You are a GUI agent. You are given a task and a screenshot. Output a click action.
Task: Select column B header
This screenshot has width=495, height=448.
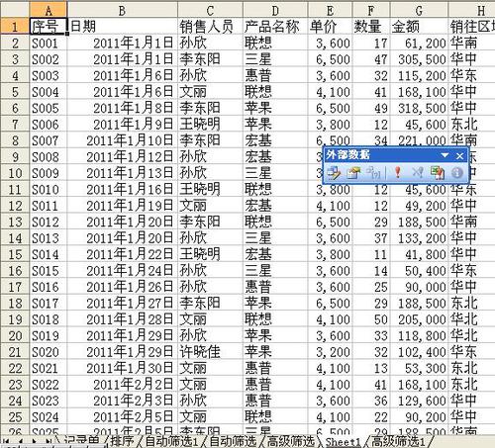tap(123, 10)
